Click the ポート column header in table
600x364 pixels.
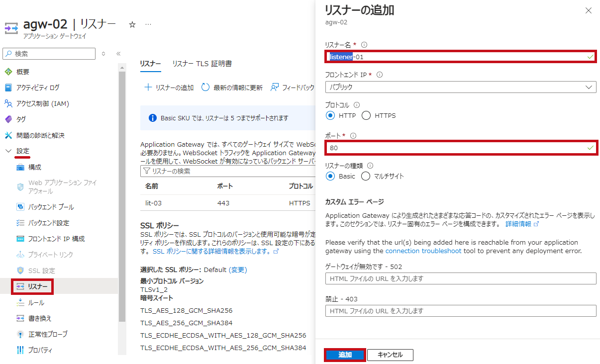225,186
